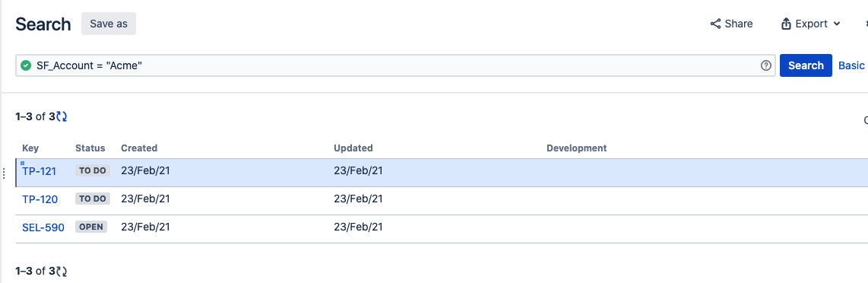Screen dimensions: 868x283
Task: Refresh results using top refresh icon
Action: (x=62, y=116)
